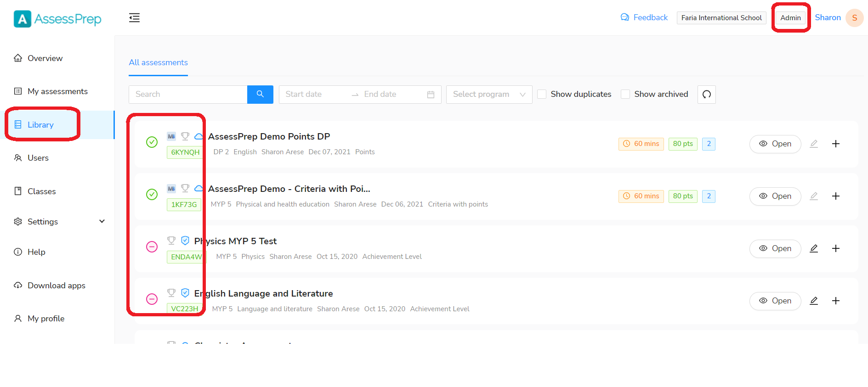
Task: Enable the Show duplicates checkbox
Action: 542,94
